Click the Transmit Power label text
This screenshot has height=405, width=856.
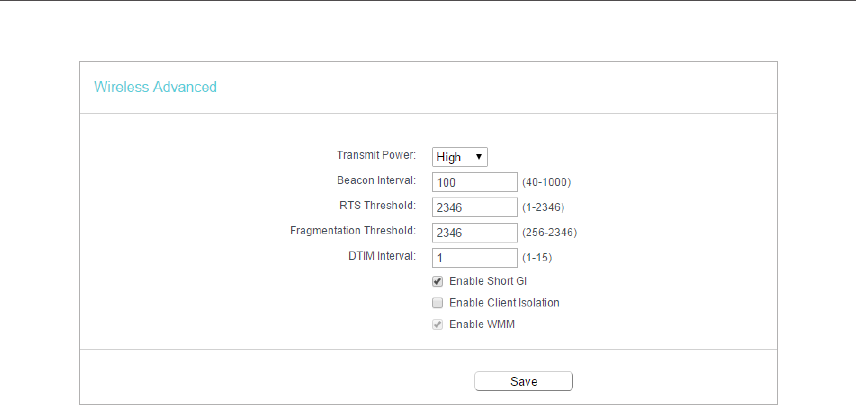376,155
